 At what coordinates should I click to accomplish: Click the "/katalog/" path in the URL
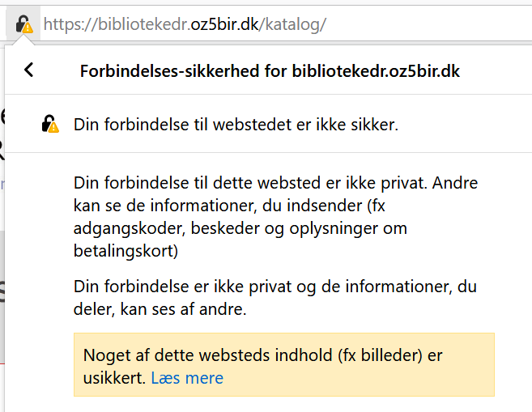click(292, 24)
